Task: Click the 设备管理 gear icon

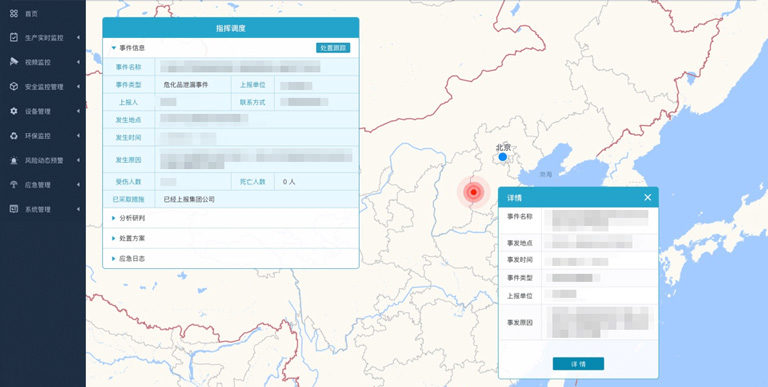Action: click(14, 111)
